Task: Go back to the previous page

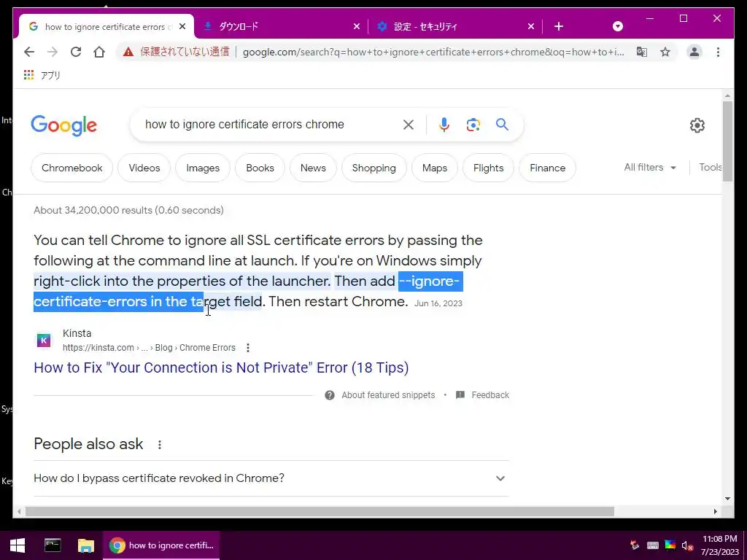Action: pos(29,52)
